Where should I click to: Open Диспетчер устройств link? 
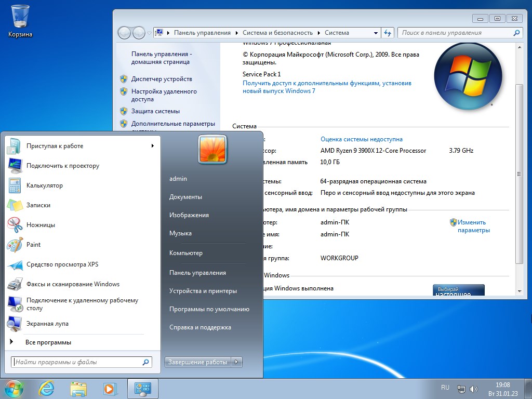coord(162,79)
